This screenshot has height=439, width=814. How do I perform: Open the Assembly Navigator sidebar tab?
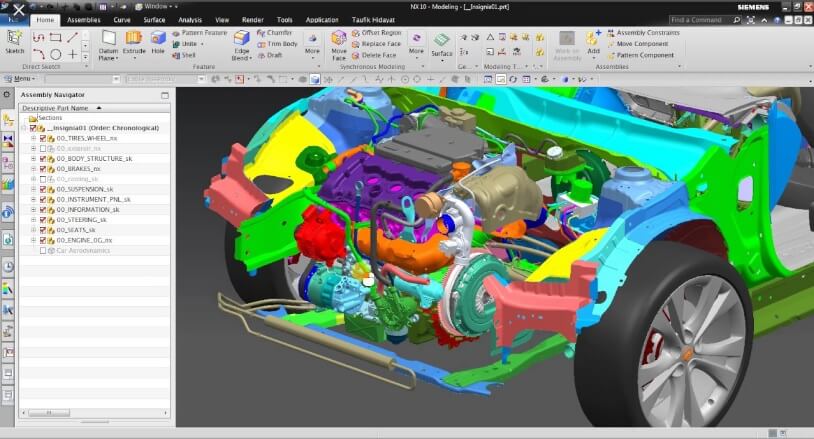pyautogui.click(x=8, y=120)
